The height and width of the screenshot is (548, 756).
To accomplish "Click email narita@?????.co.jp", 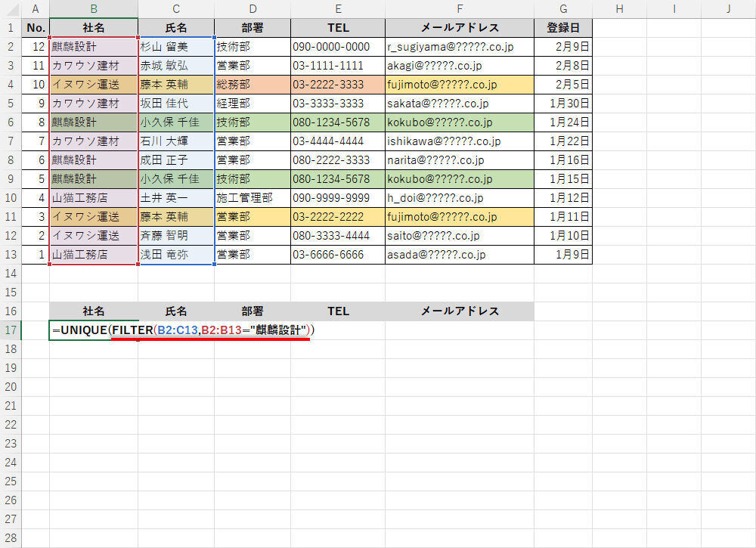I will [460, 160].
